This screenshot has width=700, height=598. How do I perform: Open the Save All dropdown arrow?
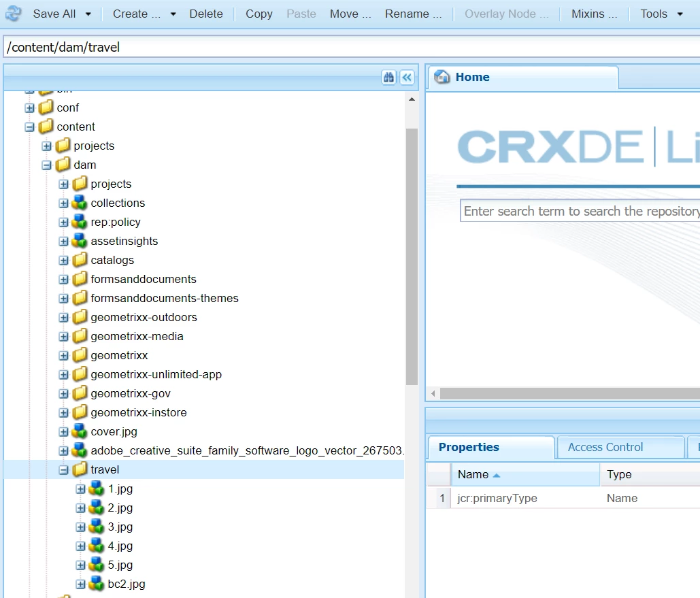coord(88,14)
